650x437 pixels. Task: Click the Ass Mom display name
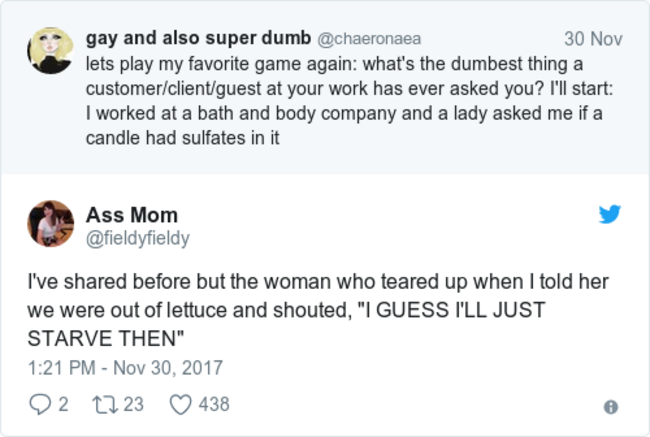point(132,215)
